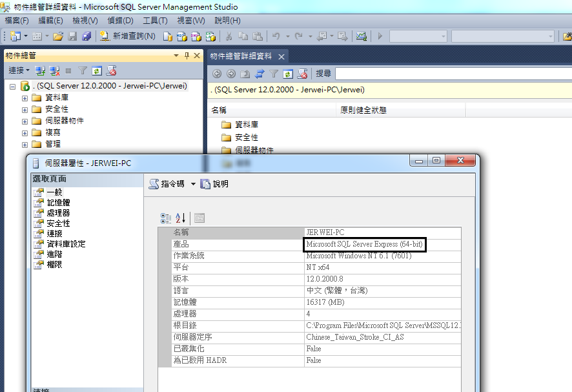The width and height of the screenshot is (572, 392).
Task: Click 說明 help button in dialog
Action: (x=214, y=184)
